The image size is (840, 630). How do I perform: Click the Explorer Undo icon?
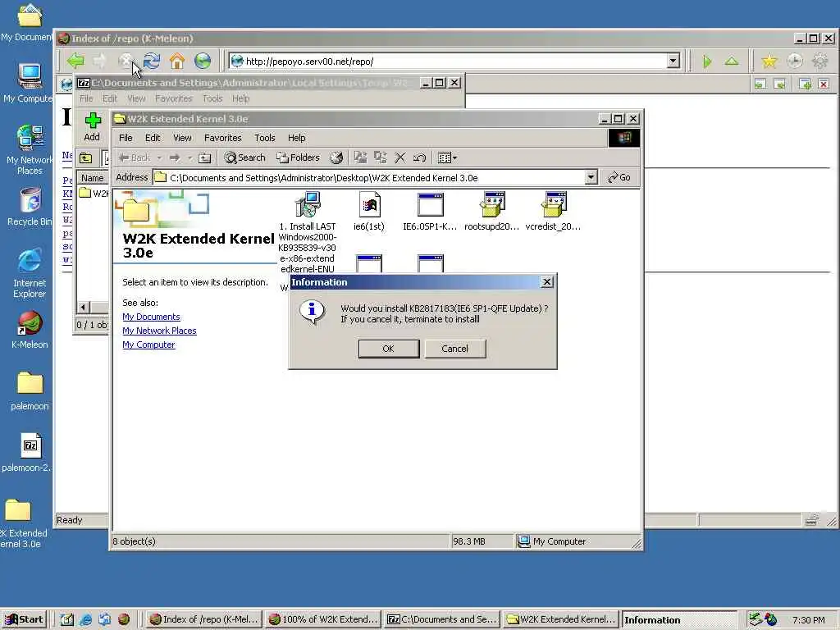419,157
